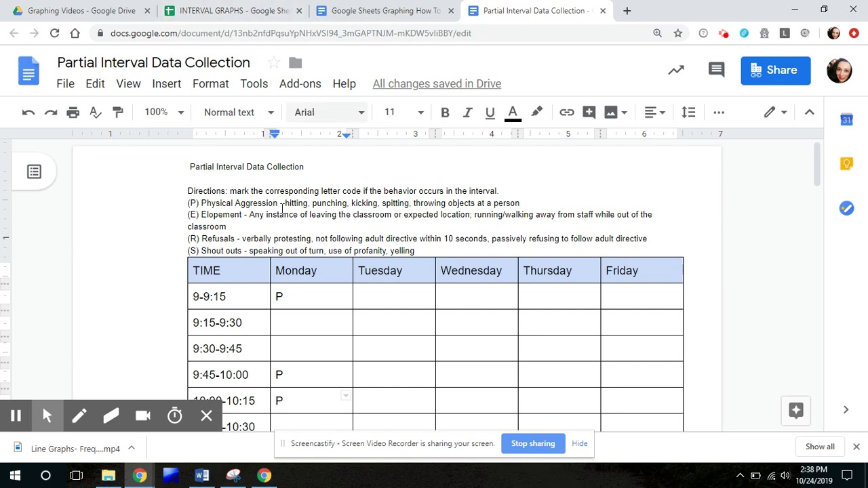This screenshot has height=488, width=868.
Task: Toggle the Screencastify embedded webcam
Action: (143, 415)
